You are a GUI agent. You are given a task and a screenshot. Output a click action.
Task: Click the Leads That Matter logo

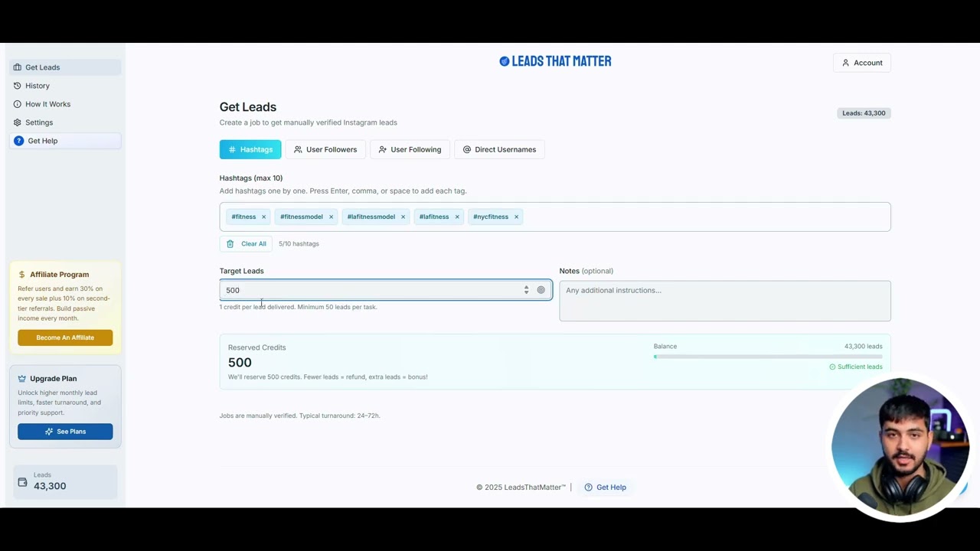pos(555,61)
